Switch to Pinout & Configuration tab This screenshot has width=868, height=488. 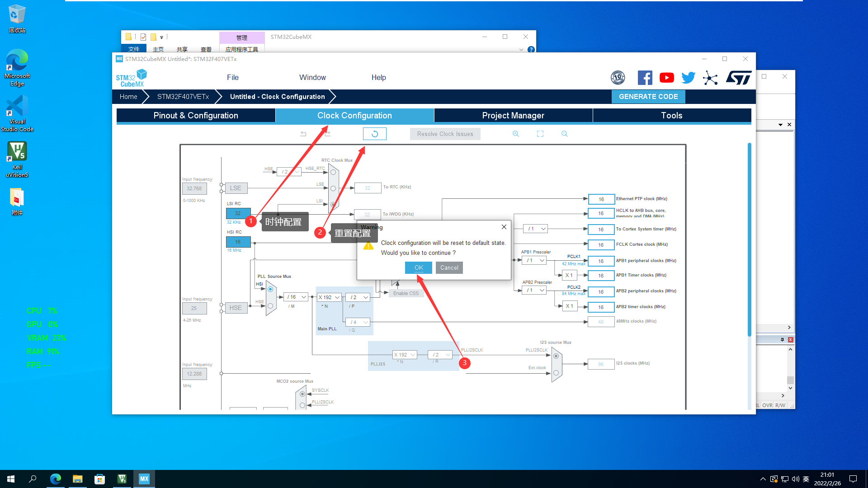(x=196, y=115)
